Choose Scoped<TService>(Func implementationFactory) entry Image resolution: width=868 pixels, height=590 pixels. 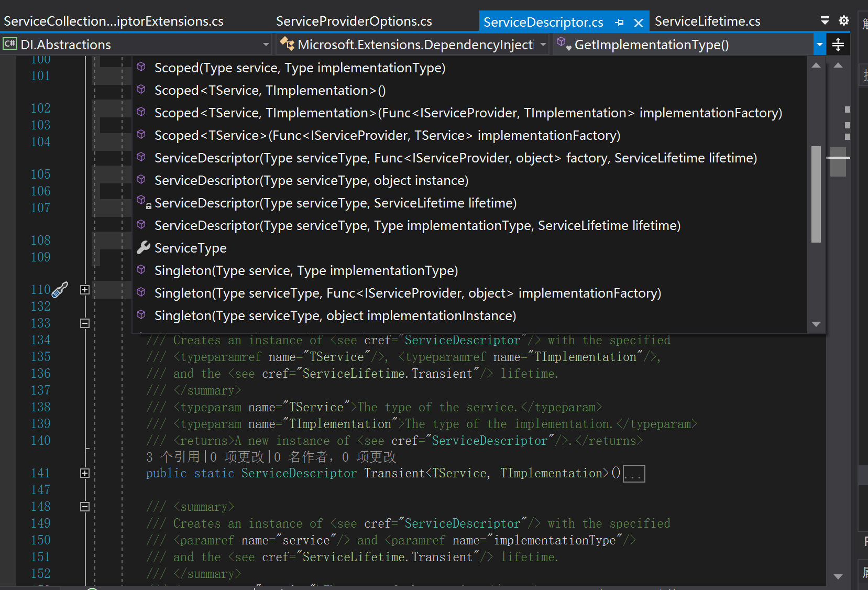click(387, 136)
